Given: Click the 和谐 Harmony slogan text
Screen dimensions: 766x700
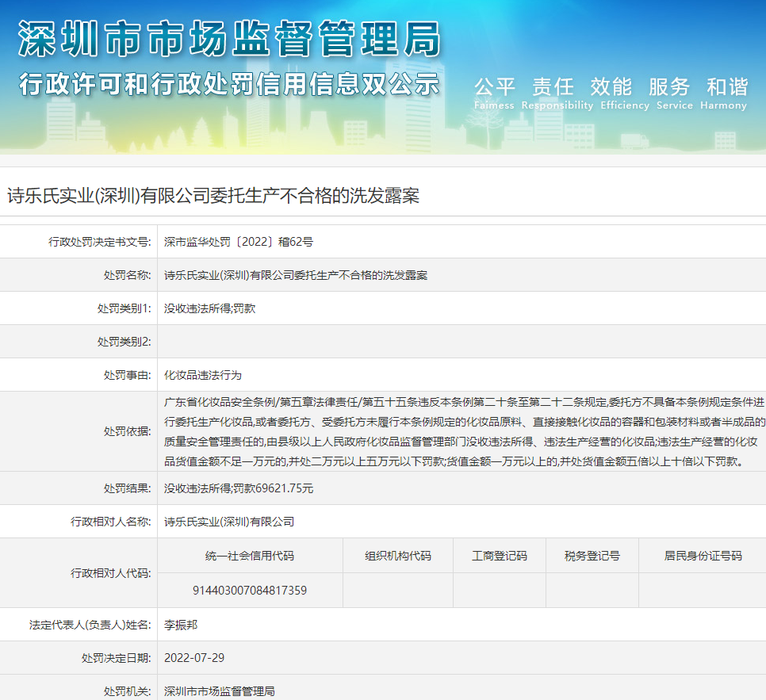Looking at the screenshot, I should coord(726,87).
